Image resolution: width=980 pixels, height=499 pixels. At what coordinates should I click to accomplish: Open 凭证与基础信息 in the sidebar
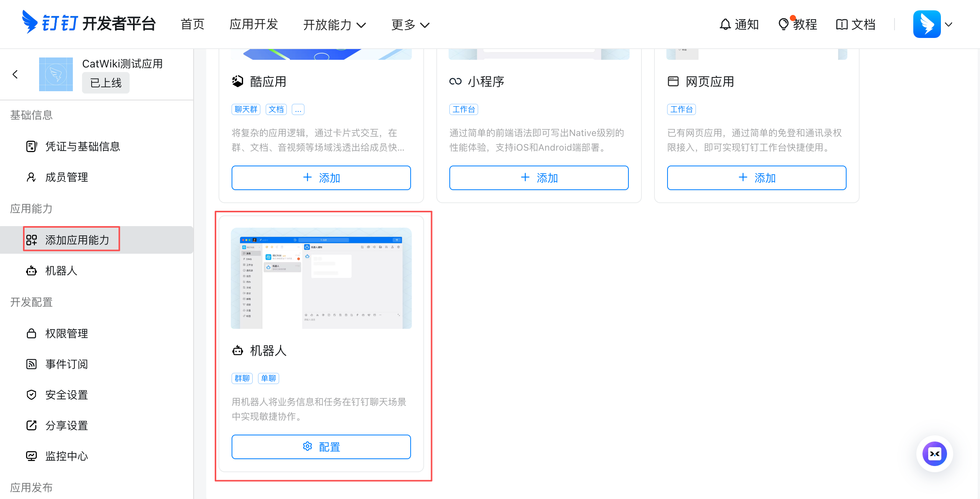point(82,146)
